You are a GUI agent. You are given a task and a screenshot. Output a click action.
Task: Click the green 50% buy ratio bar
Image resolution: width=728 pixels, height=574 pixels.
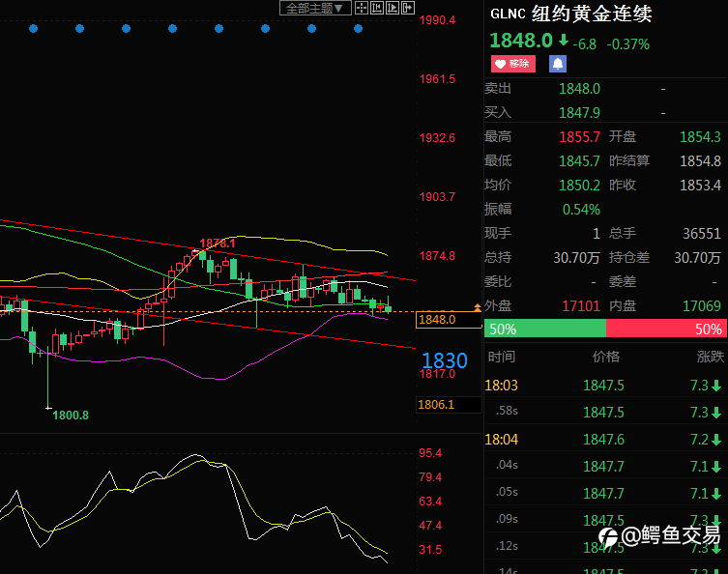coord(545,329)
